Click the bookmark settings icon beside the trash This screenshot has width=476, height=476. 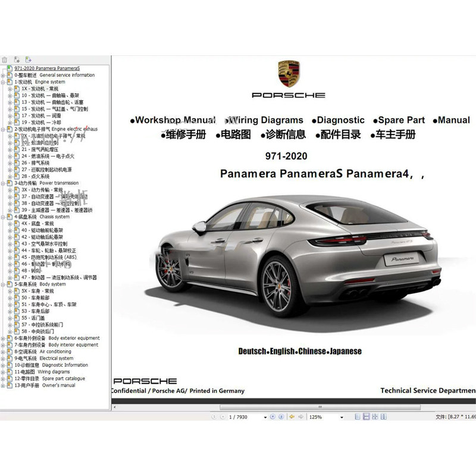pos(17,60)
